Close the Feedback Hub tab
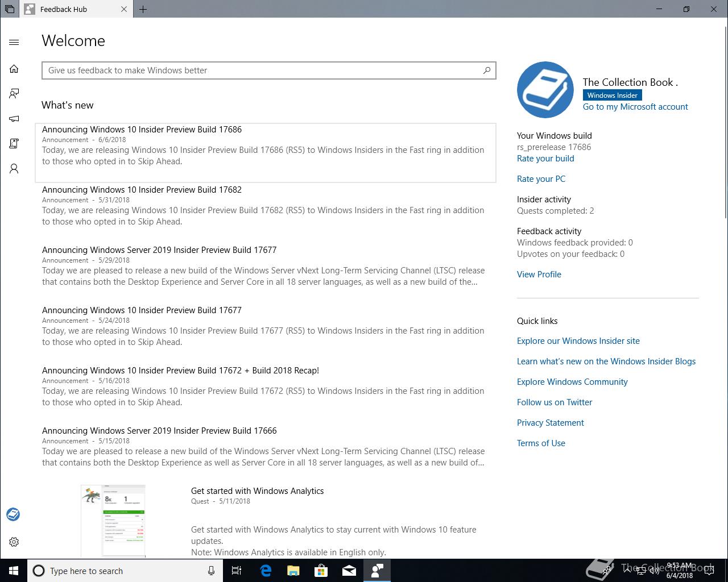The height and width of the screenshot is (582, 728). click(x=125, y=9)
